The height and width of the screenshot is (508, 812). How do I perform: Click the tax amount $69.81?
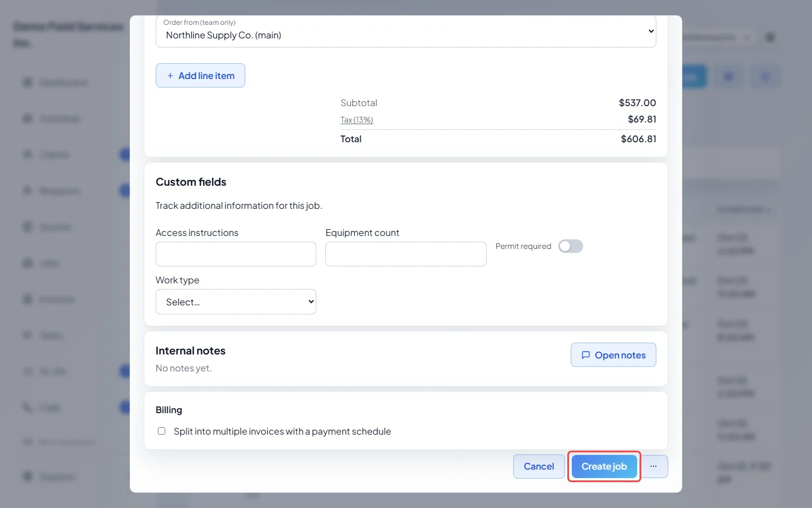click(x=642, y=119)
